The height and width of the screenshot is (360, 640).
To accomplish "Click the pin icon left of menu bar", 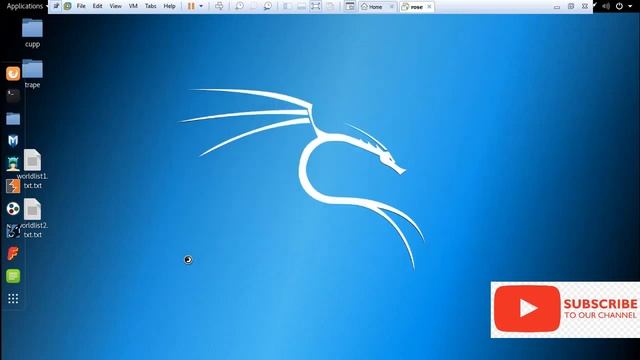I will [56, 6].
